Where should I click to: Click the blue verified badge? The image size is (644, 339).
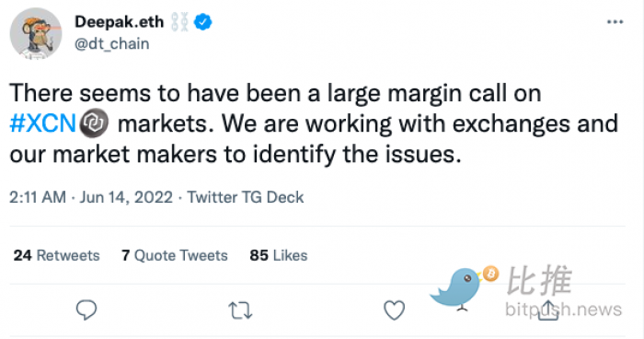pyautogui.click(x=202, y=22)
